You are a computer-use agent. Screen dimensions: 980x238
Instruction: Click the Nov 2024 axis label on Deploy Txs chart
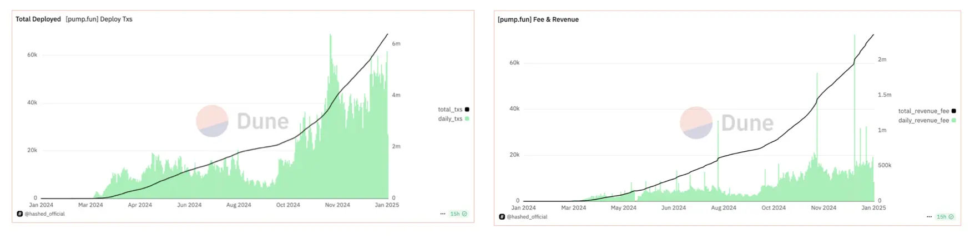click(x=337, y=205)
